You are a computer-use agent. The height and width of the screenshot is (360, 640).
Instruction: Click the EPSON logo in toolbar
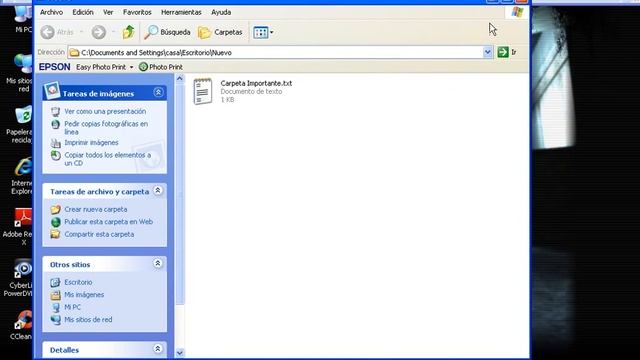click(55, 67)
